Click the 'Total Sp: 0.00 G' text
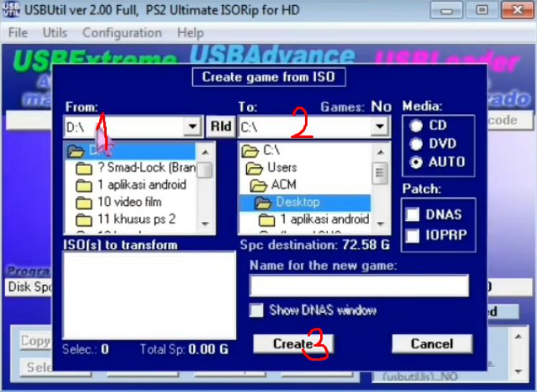Image resolution: width=537 pixels, height=392 pixels. pyautogui.click(x=185, y=349)
